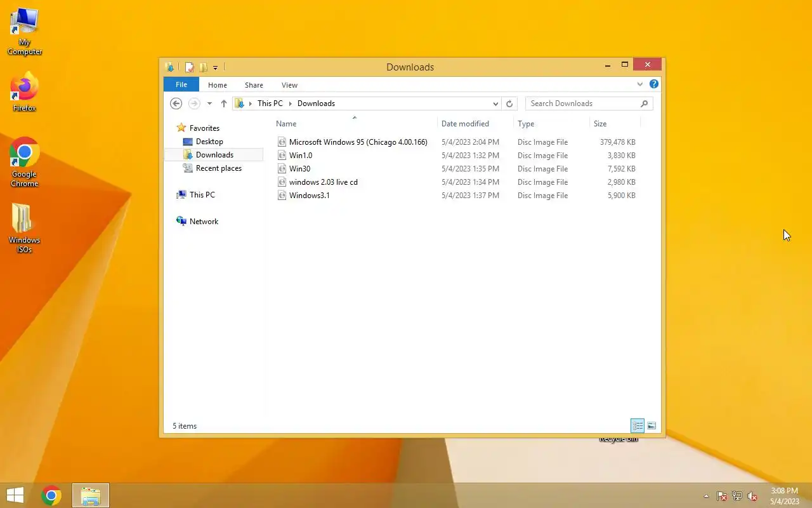Click the muted volume tray icon

[x=752, y=497]
